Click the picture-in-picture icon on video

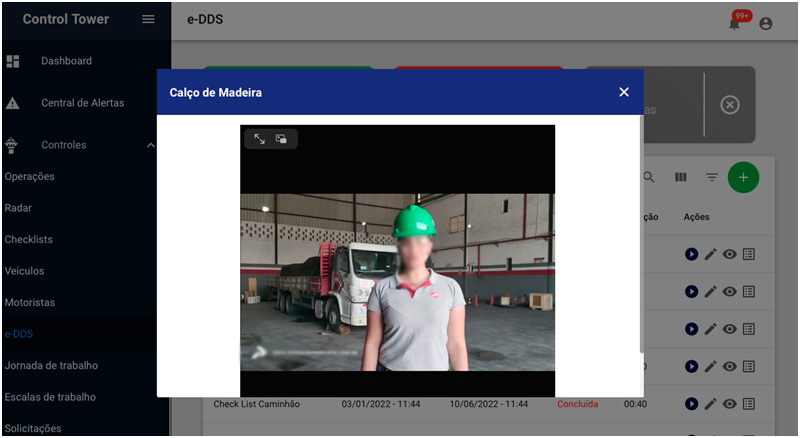tap(282, 139)
